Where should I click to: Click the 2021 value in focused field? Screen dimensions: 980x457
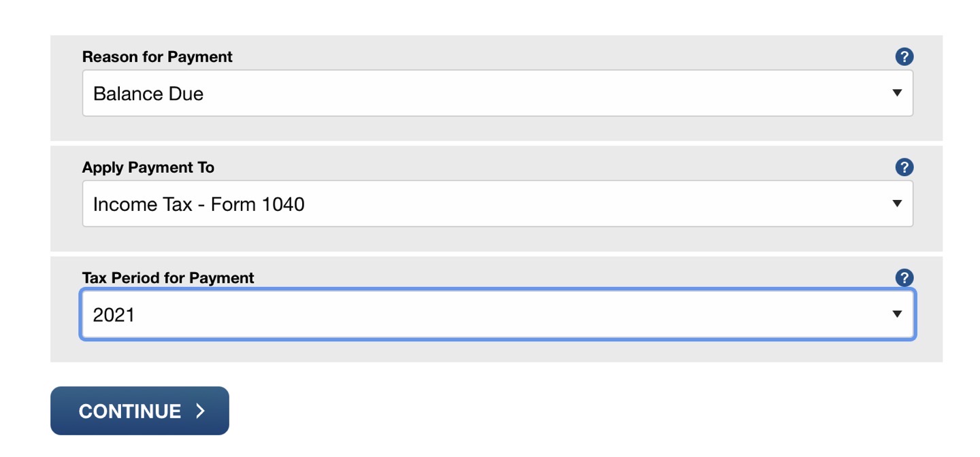click(x=114, y=314)
